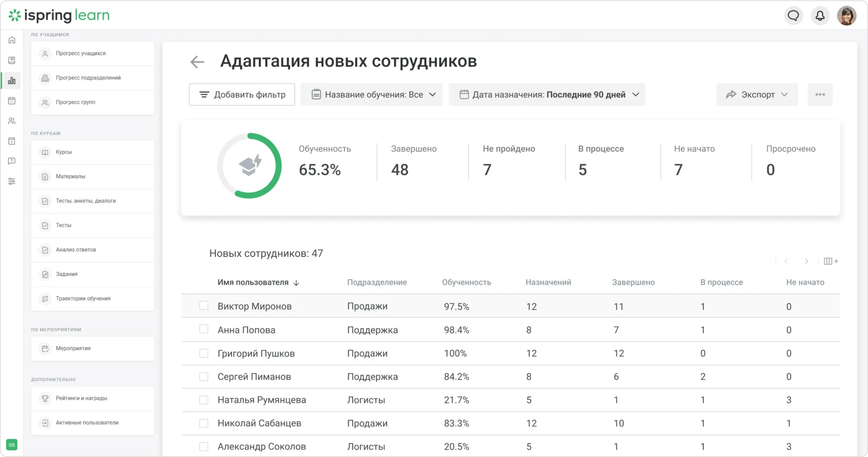868x457 pixels.
Task: Check the row for Наталья Румянцева
Action: 204,400
